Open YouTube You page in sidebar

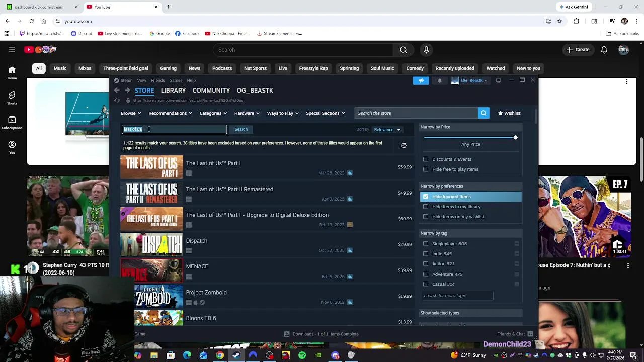pyautogui.click(x=12, y=147)
